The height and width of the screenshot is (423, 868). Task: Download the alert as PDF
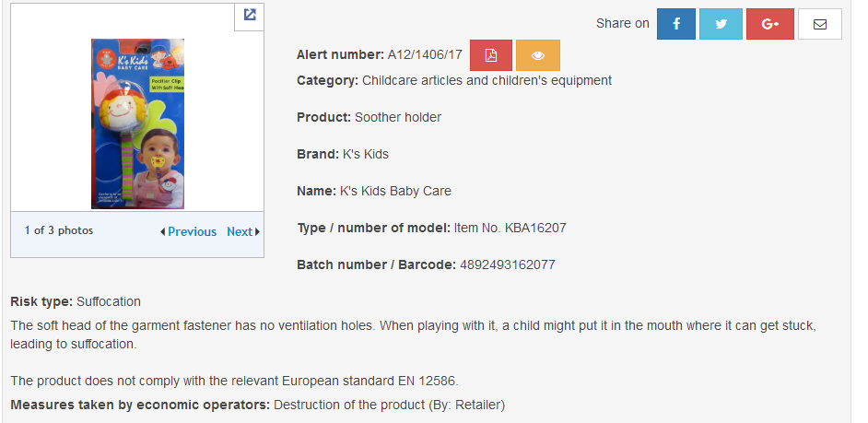[491, 55]
